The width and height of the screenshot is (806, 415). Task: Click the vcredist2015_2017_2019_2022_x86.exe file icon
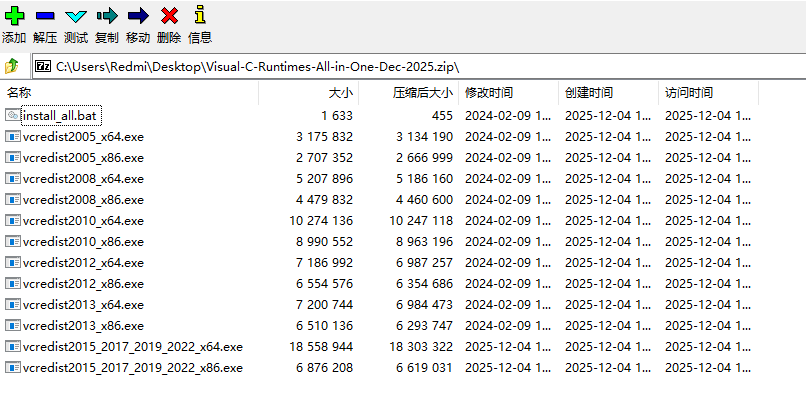pyautogui.click(x=13, y=368)
